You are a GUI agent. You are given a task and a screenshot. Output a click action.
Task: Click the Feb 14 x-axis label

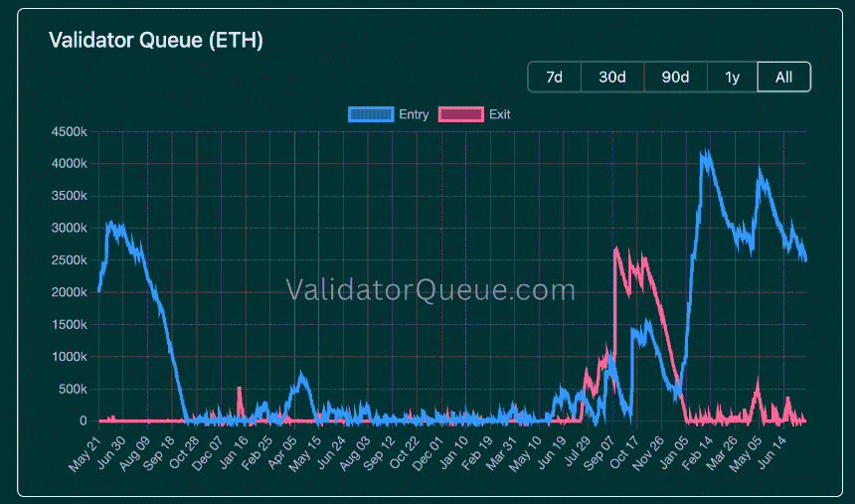click(x=696, y=452)
